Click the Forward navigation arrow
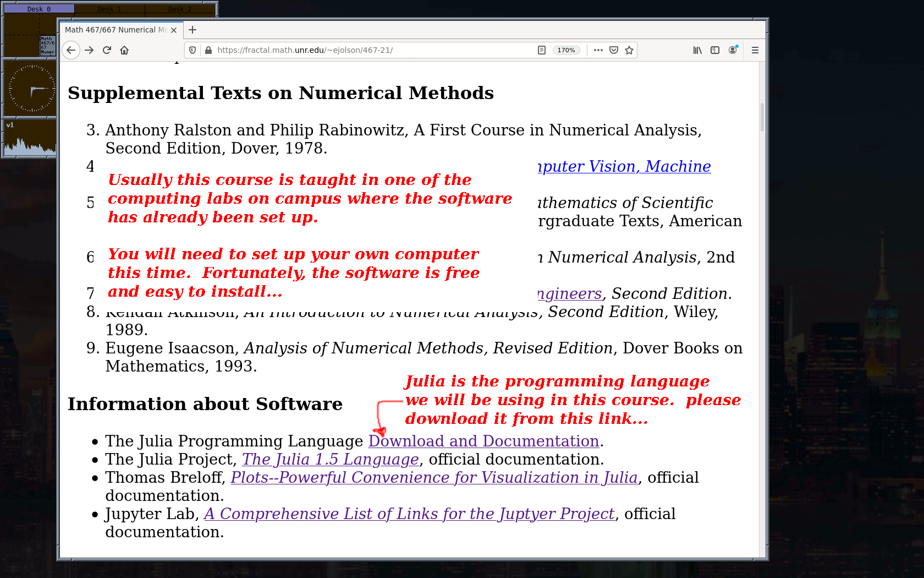924x578 pixels. point(89,50)
